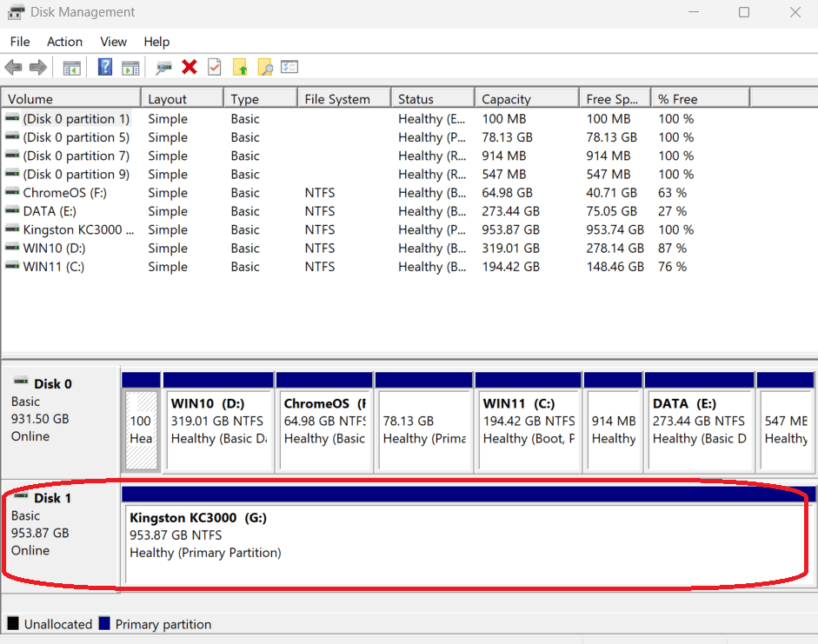The height and width of the screenshot is (644, 818).
Task: Select the ChromeOS (F:) volume row
Action: 64,193
